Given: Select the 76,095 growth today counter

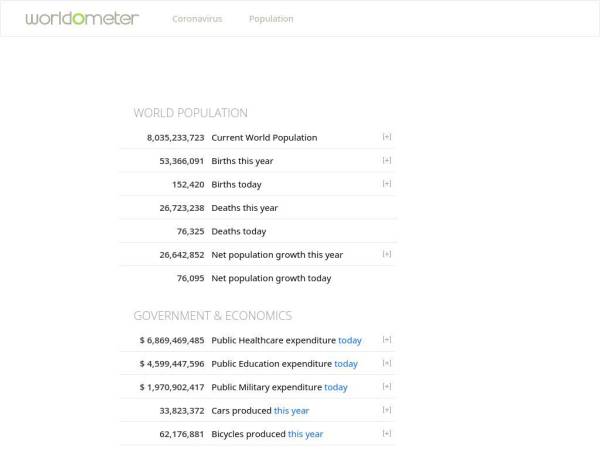Looking at the screenshot, I should pyautogui.click(x=191, y=278).
